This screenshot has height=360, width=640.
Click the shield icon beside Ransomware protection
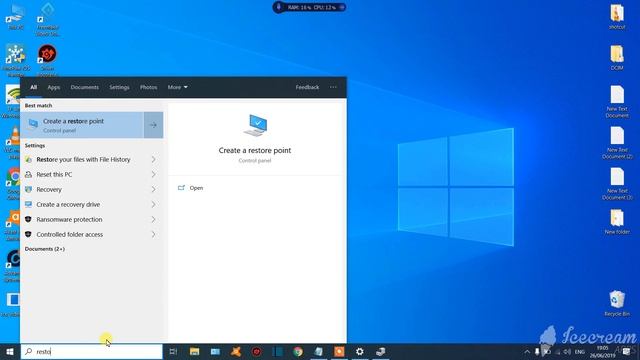[x=28, y=220]
